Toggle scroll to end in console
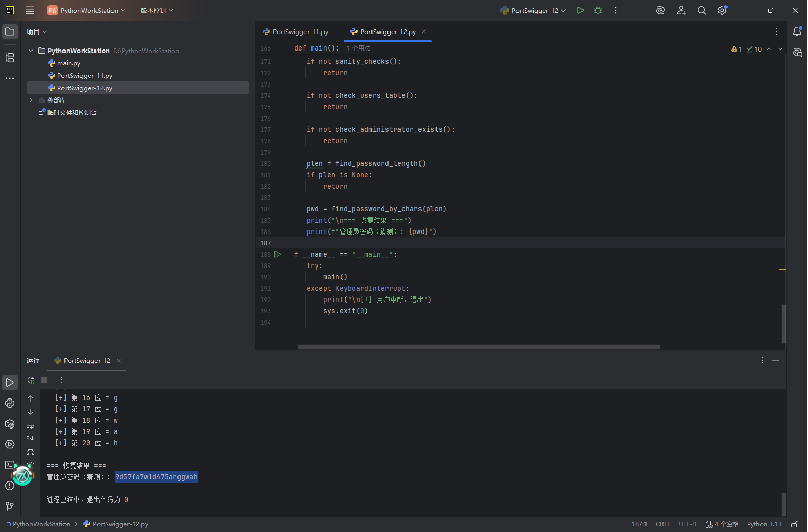Viewport: 808px width, 532px height. (30, 439)
